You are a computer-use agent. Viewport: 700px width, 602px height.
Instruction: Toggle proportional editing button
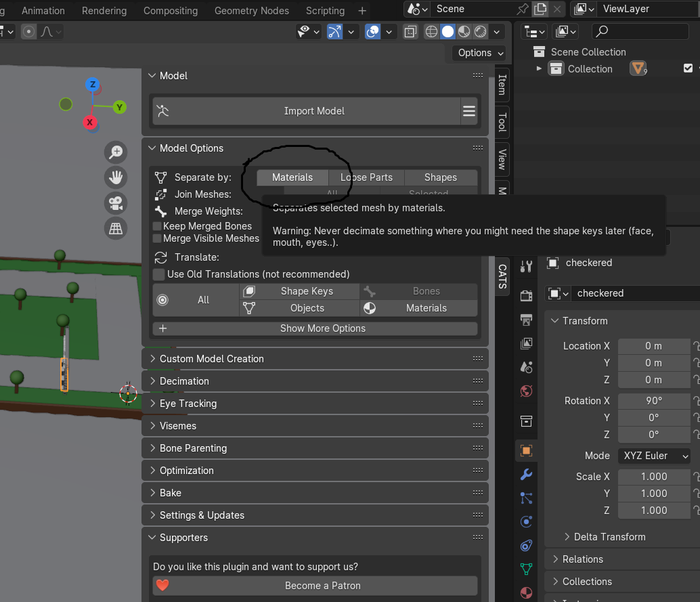[x=28, y=32]
